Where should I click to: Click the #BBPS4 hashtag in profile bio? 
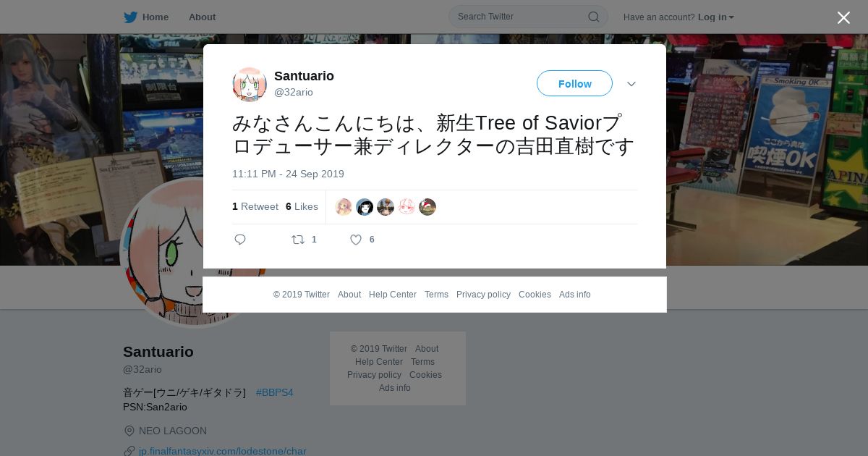point(274,392)
